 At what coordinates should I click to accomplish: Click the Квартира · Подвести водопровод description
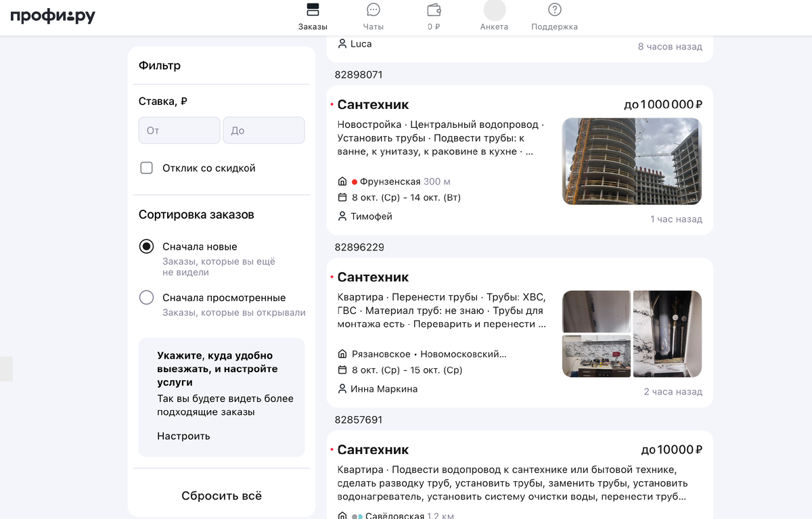[512, 483]
